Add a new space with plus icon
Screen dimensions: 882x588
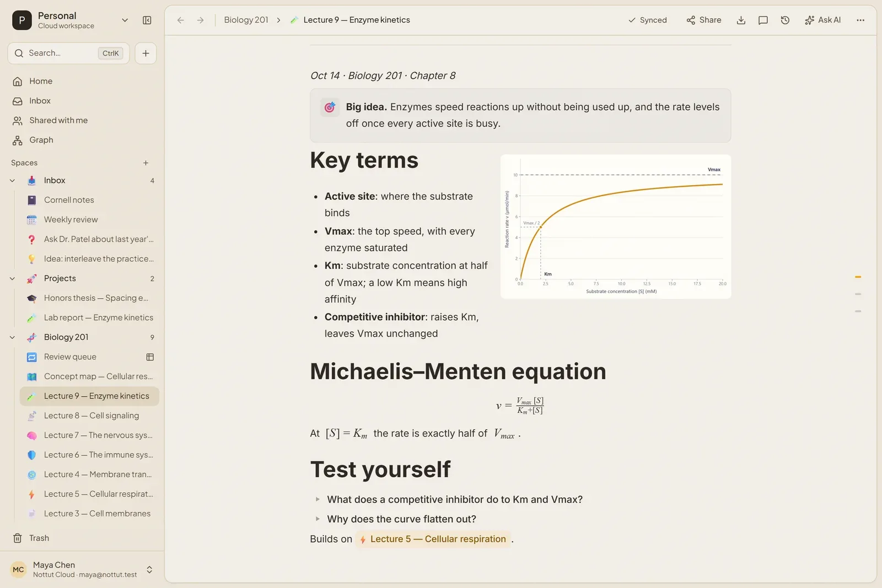tap(146, 163)
